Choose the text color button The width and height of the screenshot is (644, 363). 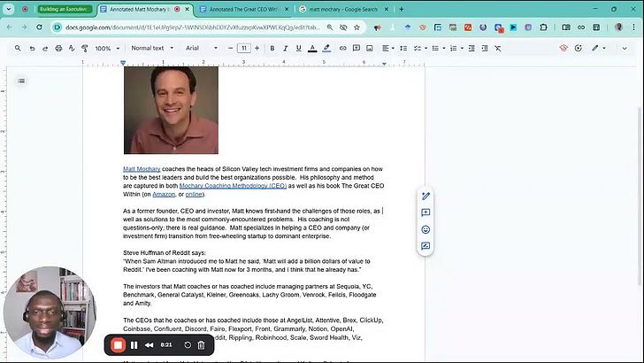point(312,48)
